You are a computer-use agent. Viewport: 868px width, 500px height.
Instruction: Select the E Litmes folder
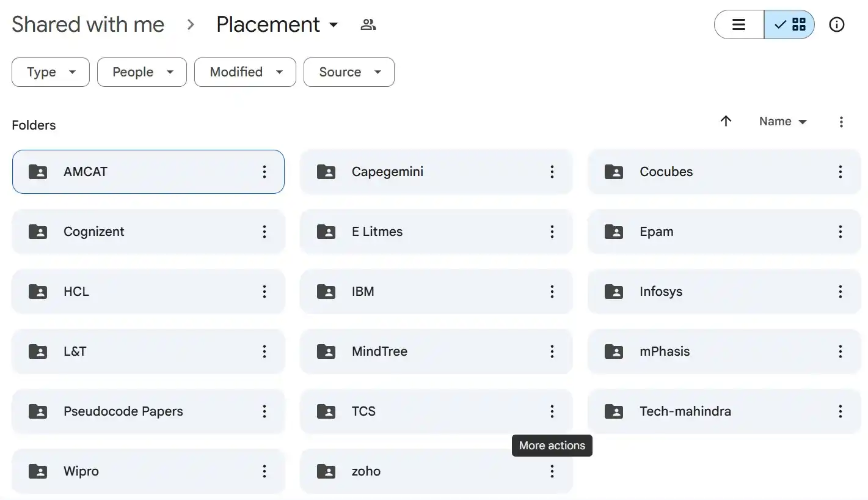coord(436,232)
